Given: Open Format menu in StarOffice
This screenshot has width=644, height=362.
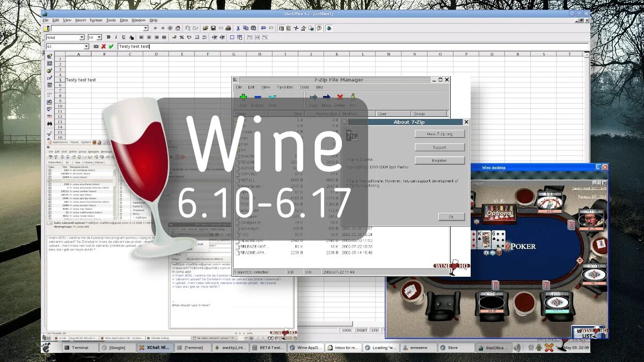Looking at the screenshot, I should [x=96, y=20].
